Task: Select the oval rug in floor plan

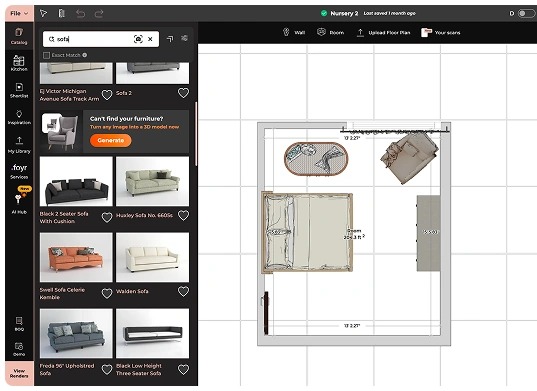Action: tap(316, 159)
